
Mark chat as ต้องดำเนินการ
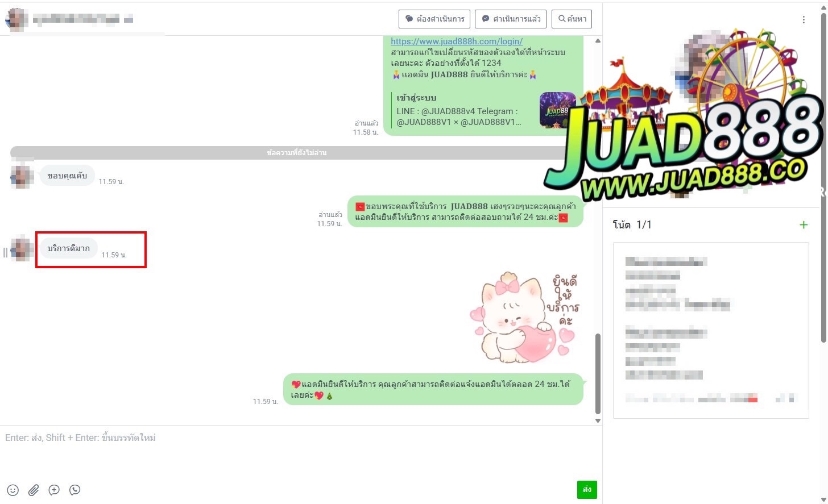[x=434, y=19]
